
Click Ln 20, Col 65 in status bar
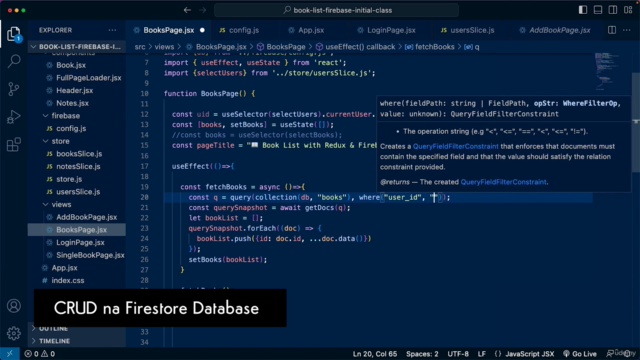(375, 354)
